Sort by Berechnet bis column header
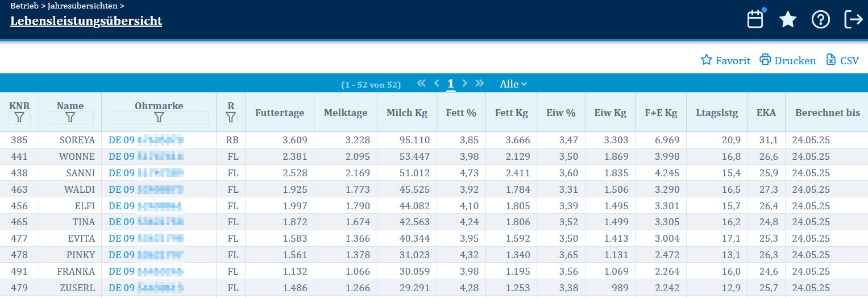 pyautogui.click(x=827, y=113)
